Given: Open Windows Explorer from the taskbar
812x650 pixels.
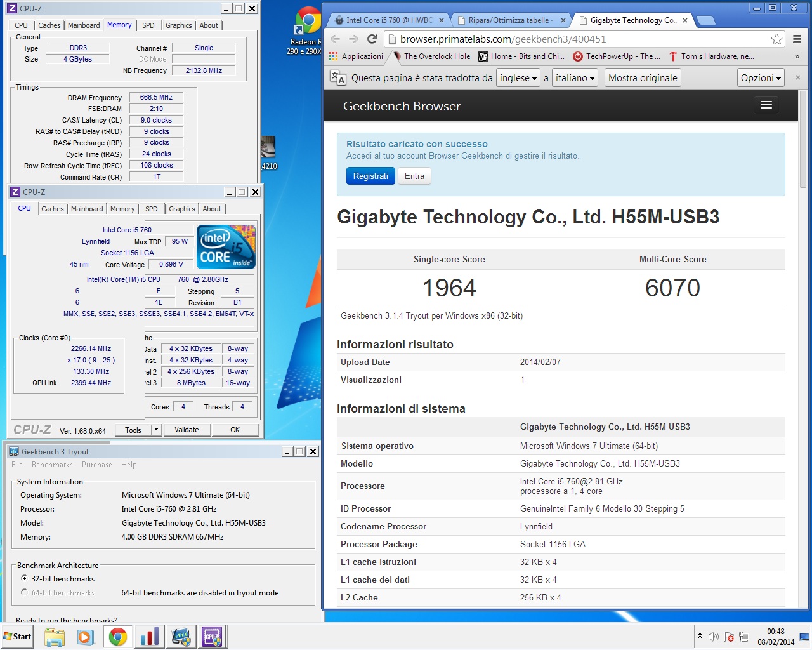Looking at the screenshot, I should [x=55, y=637].
